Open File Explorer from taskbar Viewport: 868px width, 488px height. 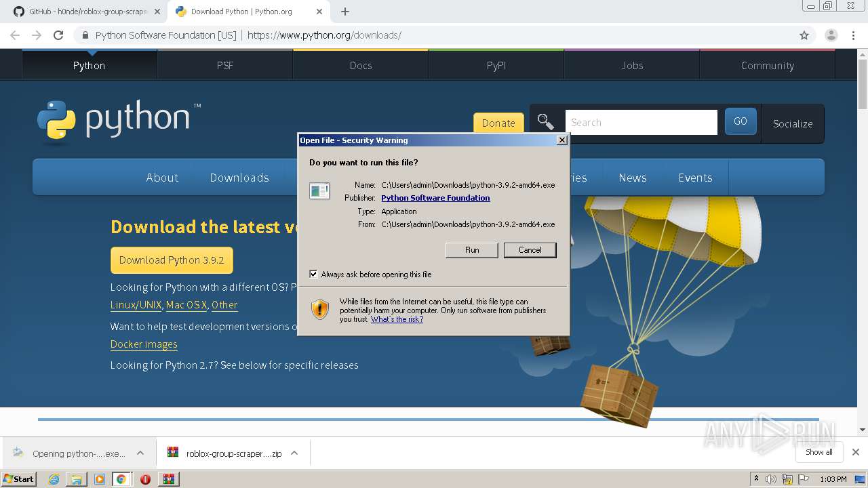[77, 479]
